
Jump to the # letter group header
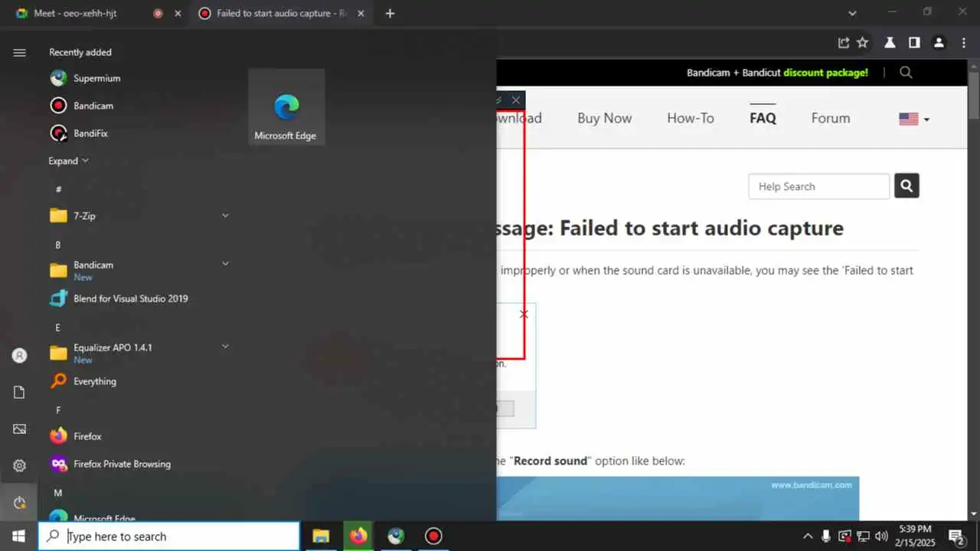[x=58, y=189]
